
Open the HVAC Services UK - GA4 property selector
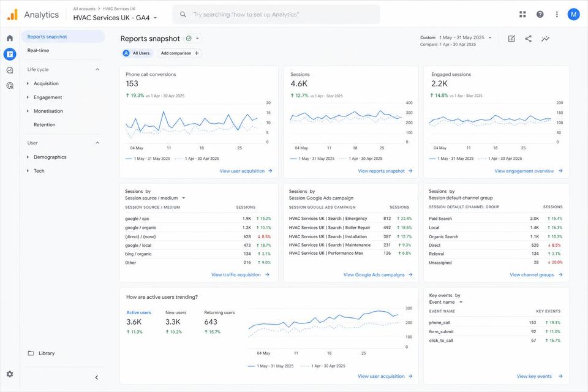point(115,18)
